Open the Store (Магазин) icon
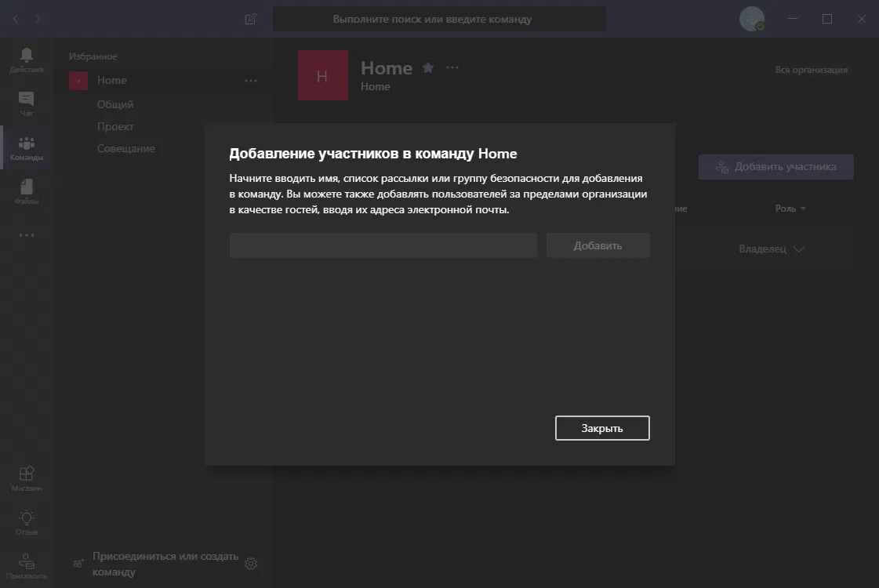Screen dimensions: 879x588 (27, 479)
